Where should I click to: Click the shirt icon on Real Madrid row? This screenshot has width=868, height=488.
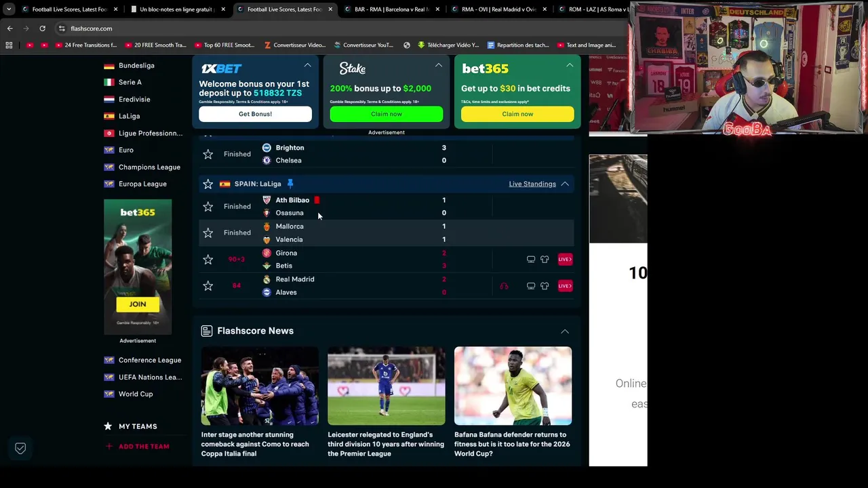[x=545, y=286]
